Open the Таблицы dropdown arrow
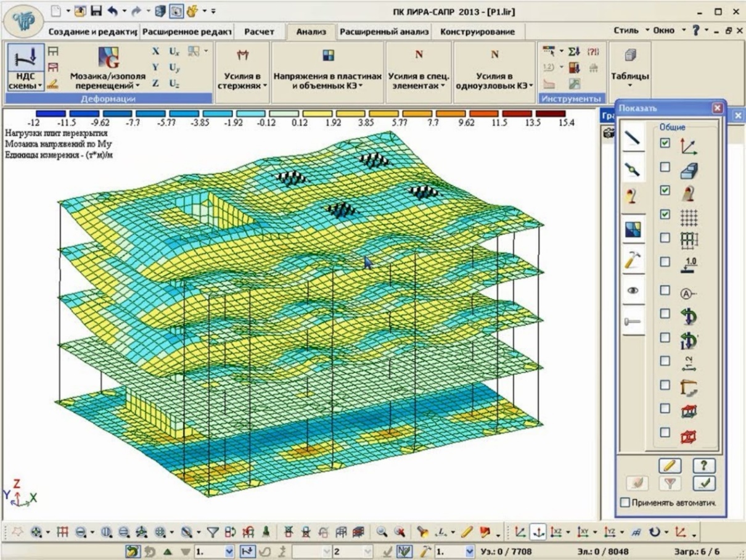Screen dimensions: 746x560 629,86
